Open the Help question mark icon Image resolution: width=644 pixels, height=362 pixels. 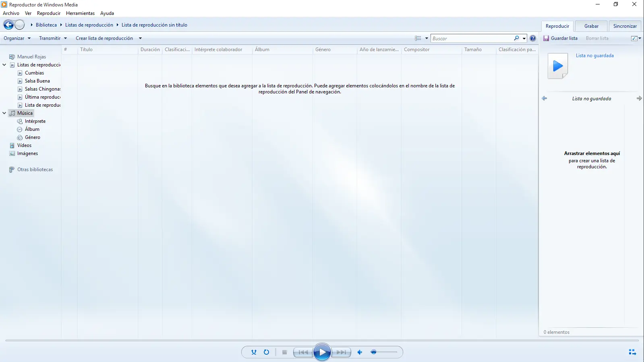pos(533,38)
